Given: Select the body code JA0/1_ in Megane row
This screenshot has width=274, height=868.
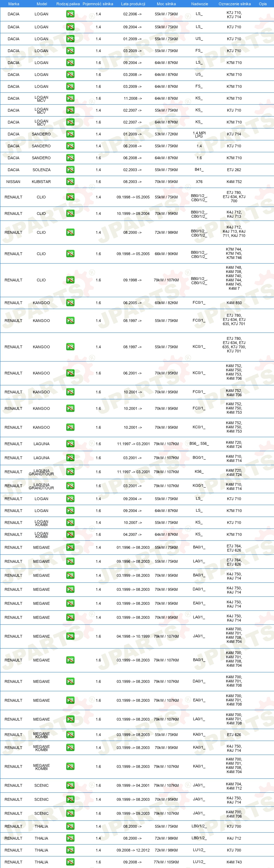Looking at the screenshot, I should tap(199, 636).
